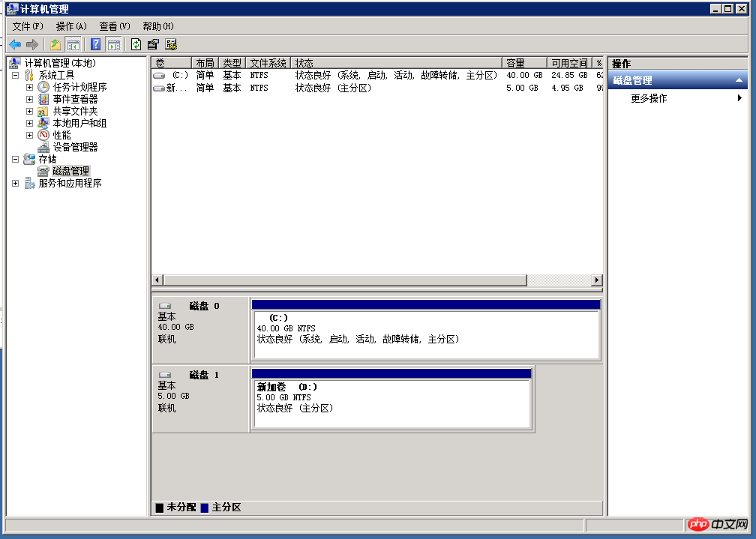
Task: Click the 服务和应用程序 icon
Action: click(29, 183)
